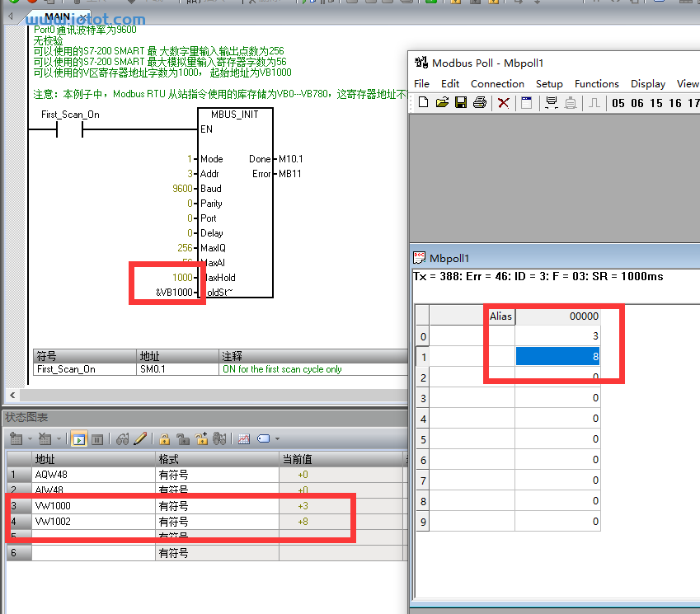Screen dimensions: 700x614
Task: Save the Modbus Poll file
Action: [461, 103]
